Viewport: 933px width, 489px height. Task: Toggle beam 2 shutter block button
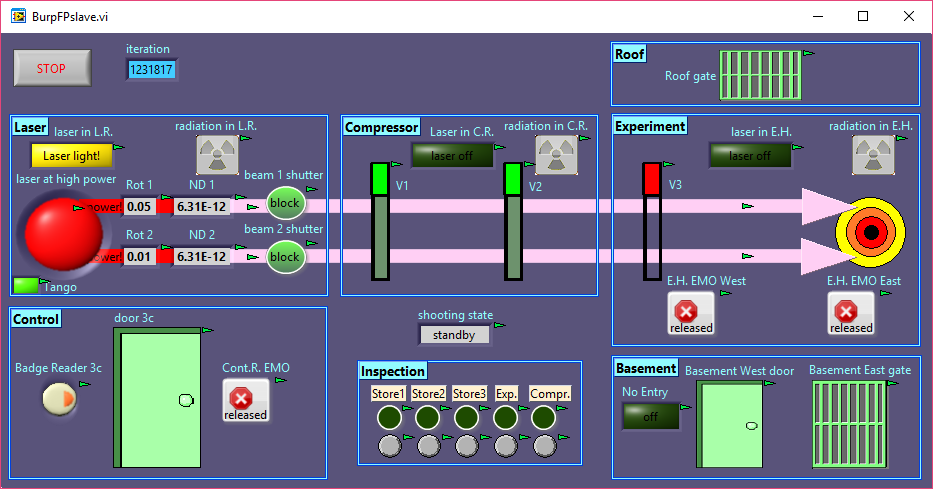click(285, 257)
